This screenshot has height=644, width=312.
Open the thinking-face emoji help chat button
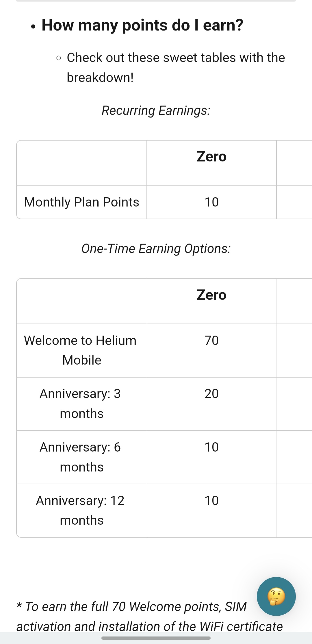pos(276,596)
